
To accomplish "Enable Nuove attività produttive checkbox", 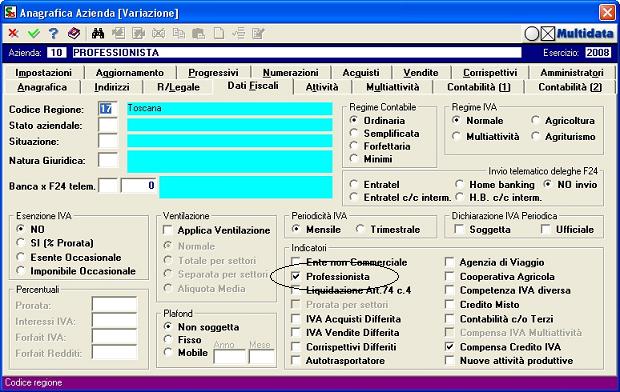I will pyautogui.click(x=449, y=360).
